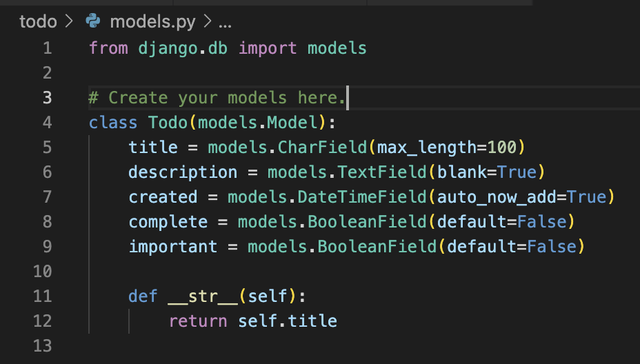
Task: Click 'CharField' on line 5
Action: [x=323, y=148]
